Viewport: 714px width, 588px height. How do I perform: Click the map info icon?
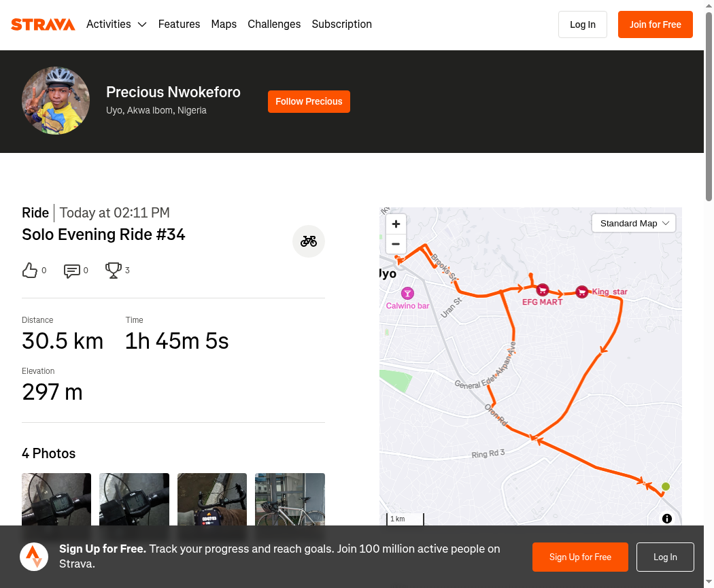click(667, 519)
